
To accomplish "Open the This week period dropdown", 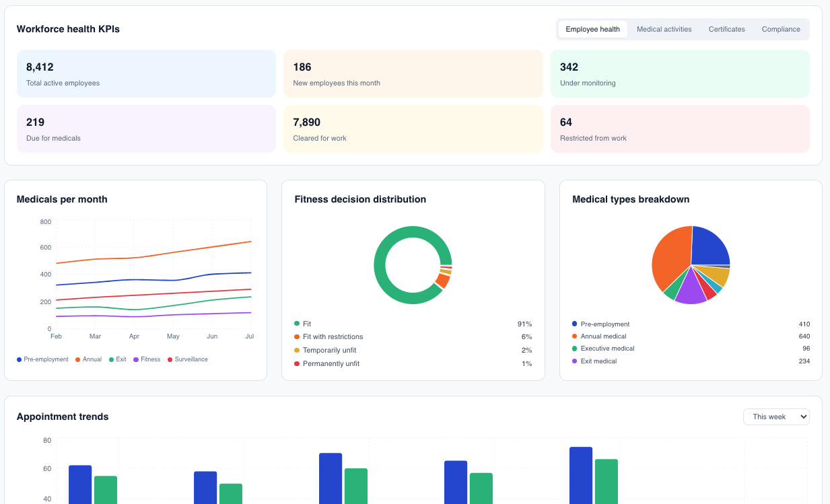I will pyautogui.click(x=776, y=417).
